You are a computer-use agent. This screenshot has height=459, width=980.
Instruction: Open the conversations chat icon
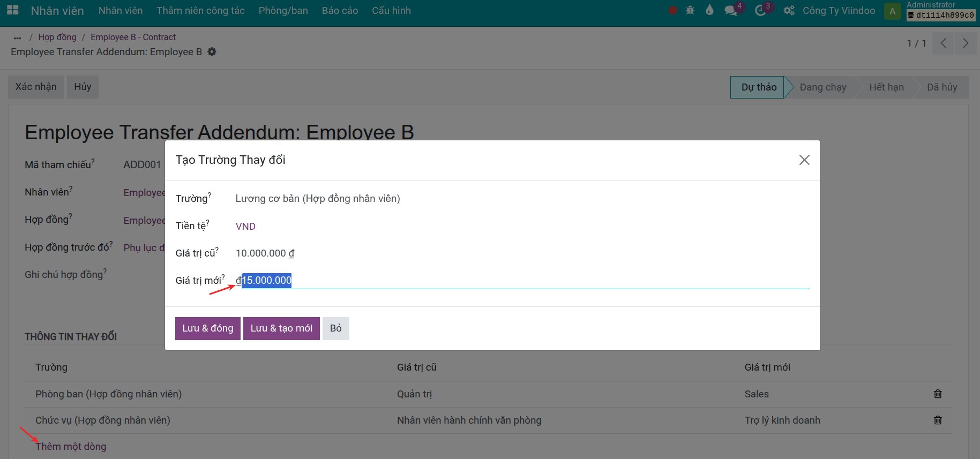[731, 10]
